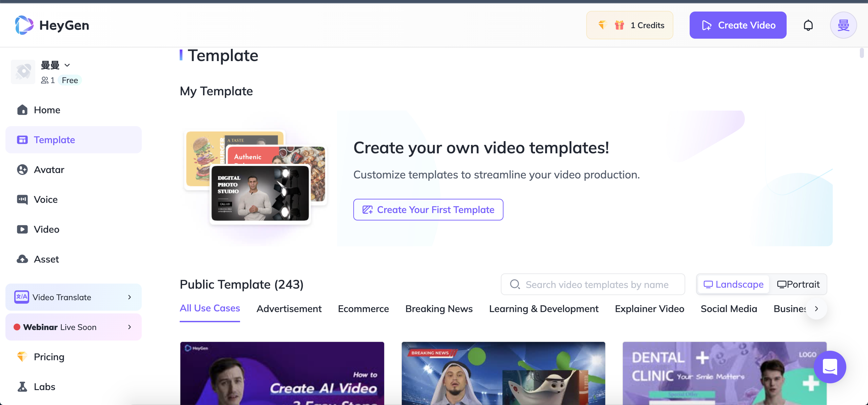Click the Avatar face icon
868x405 pixels.
22,170
